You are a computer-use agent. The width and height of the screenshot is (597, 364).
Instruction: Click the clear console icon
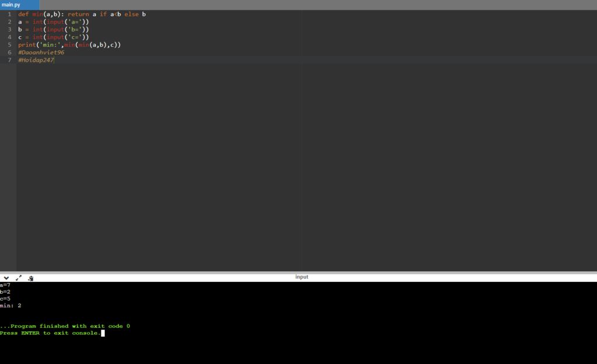[x=31, y=278]
